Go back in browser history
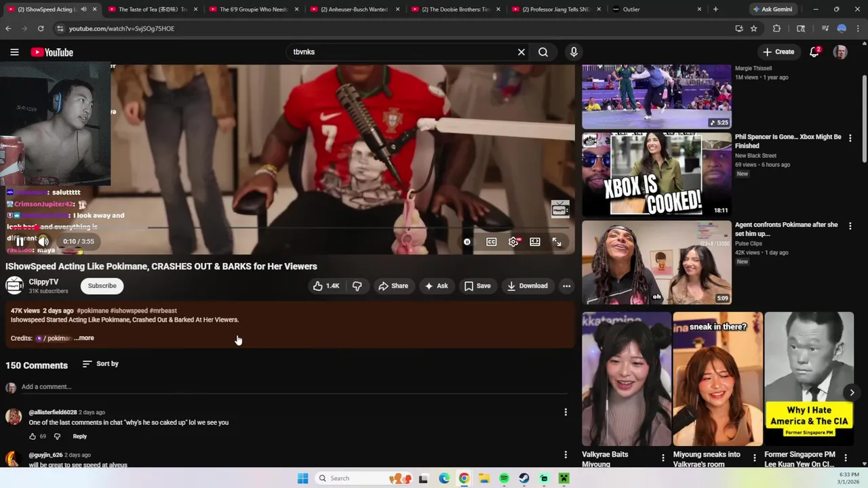Image resolution: width=868 pixels, height=488 pixels. [8, 28]
